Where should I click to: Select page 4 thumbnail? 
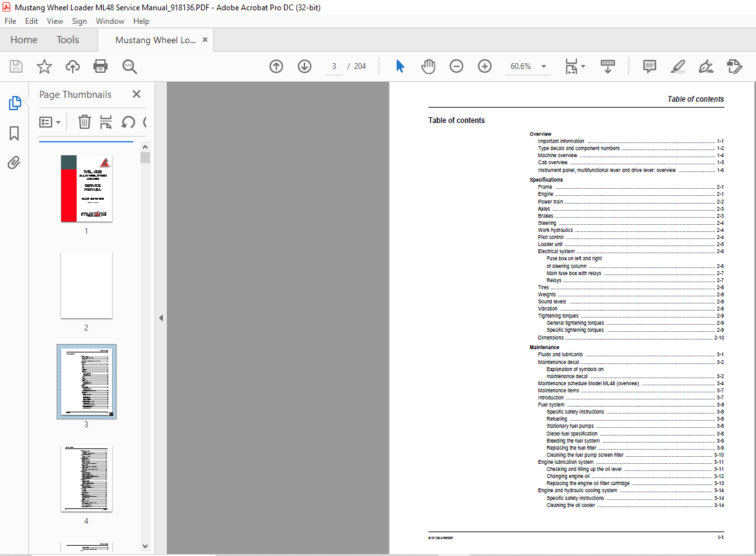click(86, 478)
